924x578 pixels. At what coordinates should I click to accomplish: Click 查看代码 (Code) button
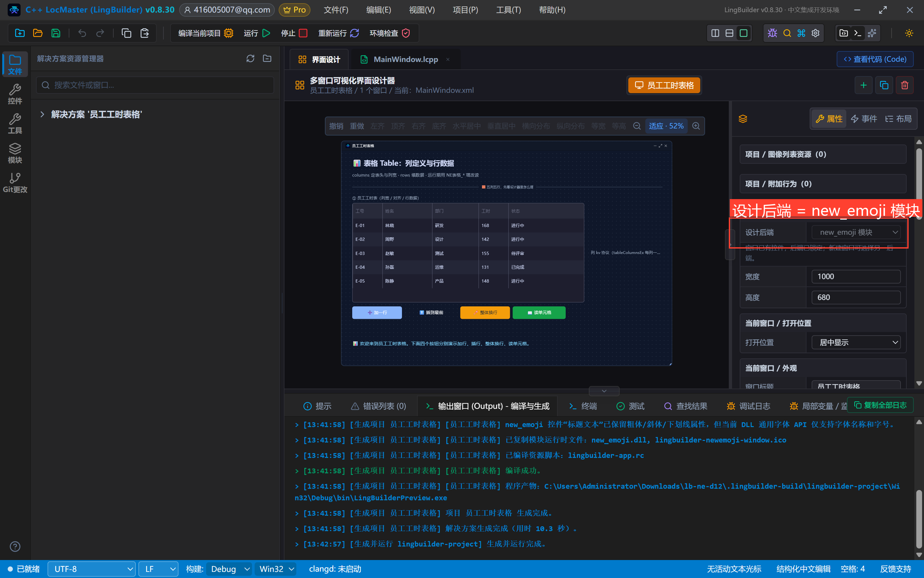pos(875,59)
